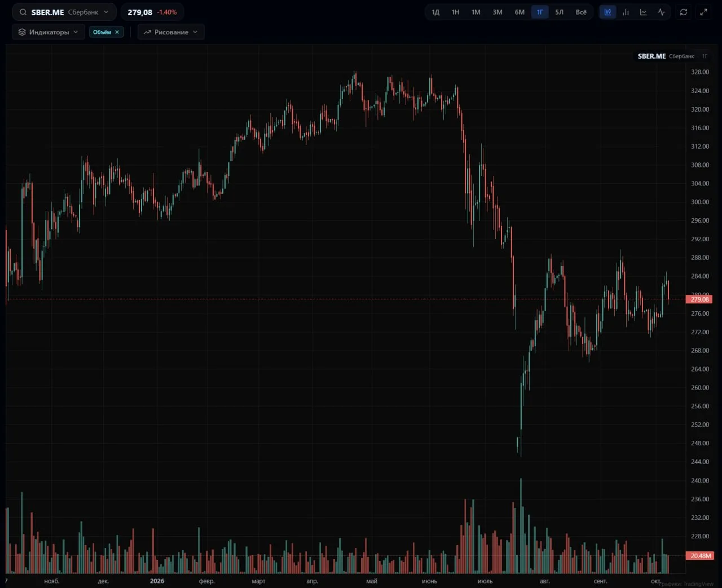Expand the SBER.ME ticker selector
722x588 pixels.
(106, 12)
